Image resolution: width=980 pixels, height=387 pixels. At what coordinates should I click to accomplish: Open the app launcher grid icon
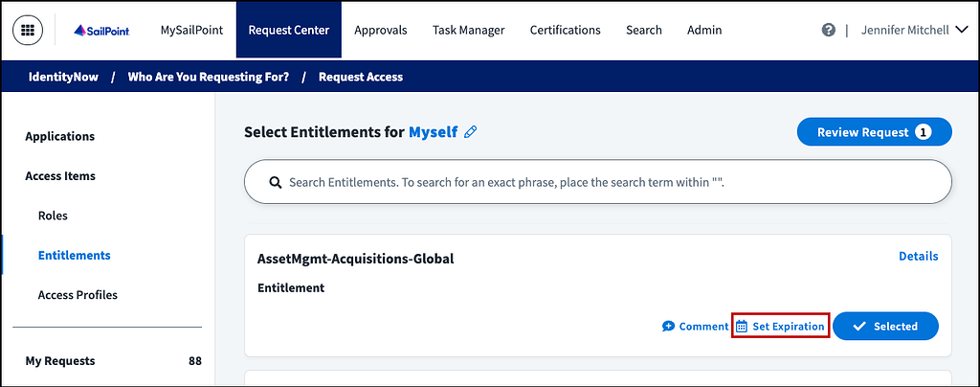29,30
